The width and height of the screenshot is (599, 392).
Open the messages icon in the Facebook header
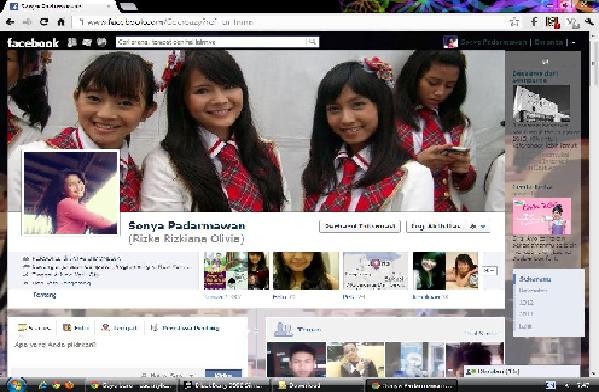(x=87, y=42)
